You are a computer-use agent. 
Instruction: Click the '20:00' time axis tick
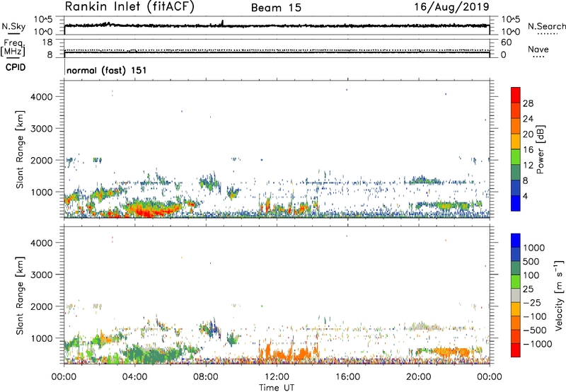tap(419, 377)
